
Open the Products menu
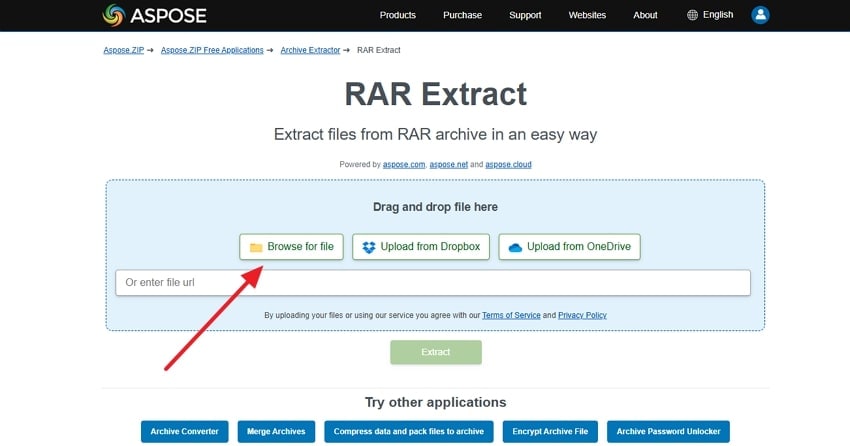pyautogui.click(x=397, y=15)
